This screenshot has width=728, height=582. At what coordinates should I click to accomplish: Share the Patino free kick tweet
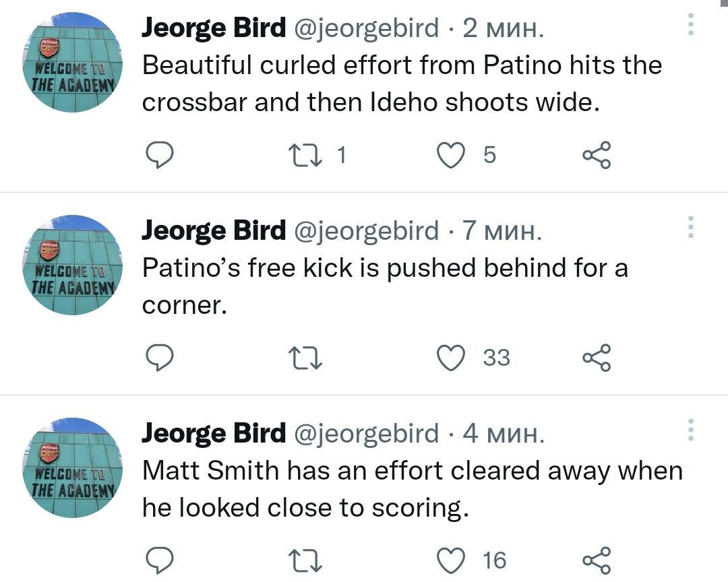[596, 357]
